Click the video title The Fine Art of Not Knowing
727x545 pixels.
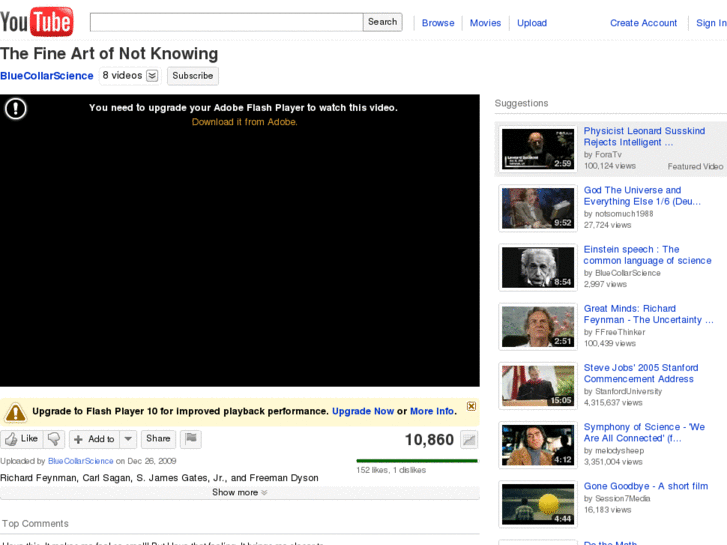[x=109, y=54]
